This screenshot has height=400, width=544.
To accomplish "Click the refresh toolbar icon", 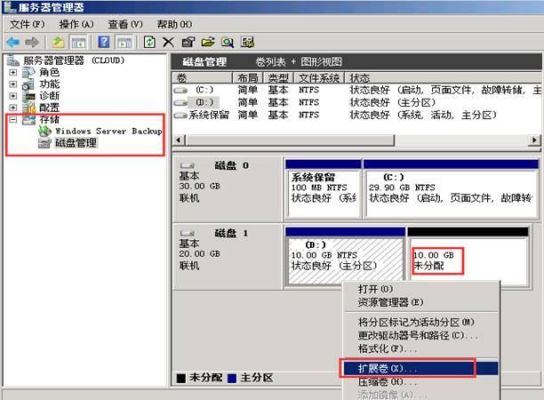I will (150, 42).
